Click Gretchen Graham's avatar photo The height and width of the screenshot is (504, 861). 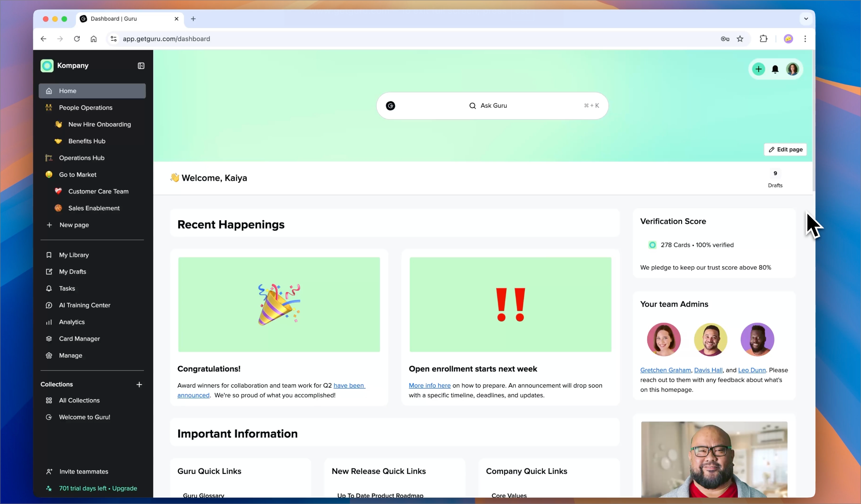pyautogui.click(x=663, y=339)
